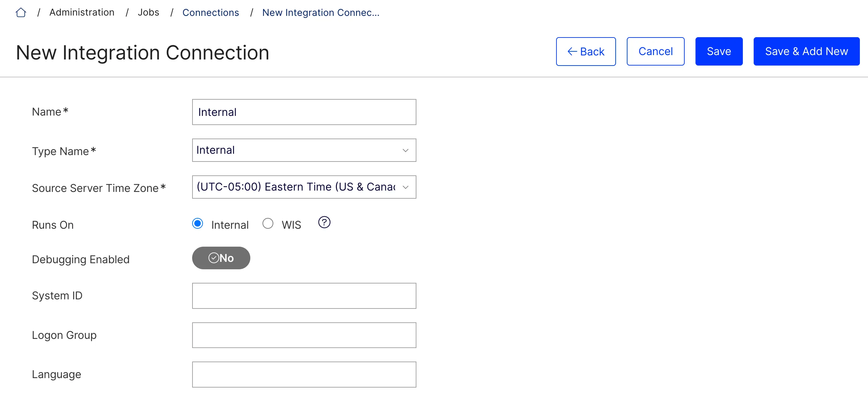Click the Type Name dropdown chevron

(x=406, y=150)
